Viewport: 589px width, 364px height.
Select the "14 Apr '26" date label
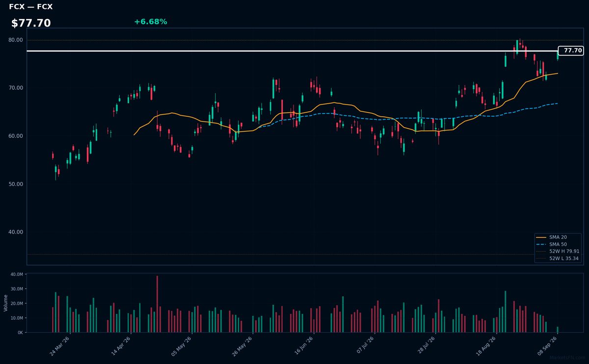coord(121,346)
